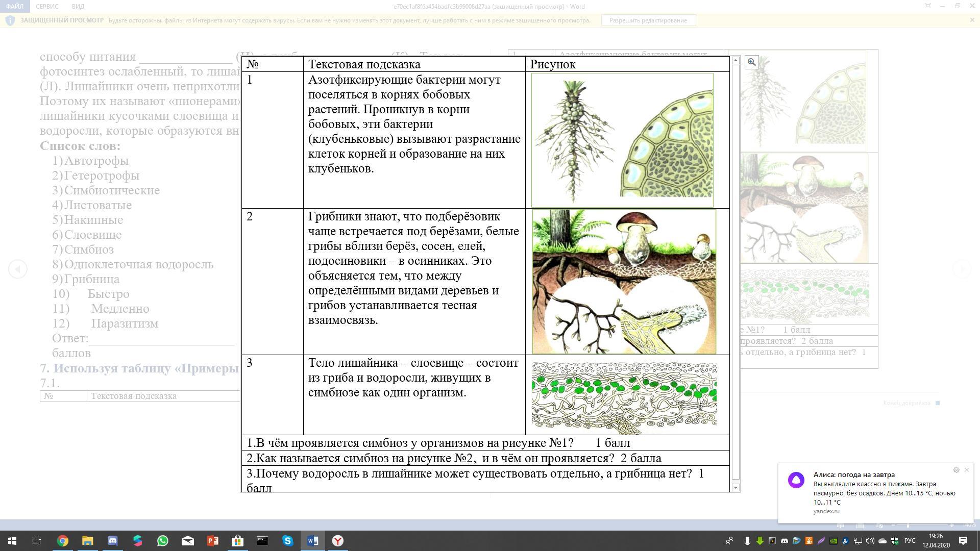
Task: Open Windows Start menu
Action: coord(12,541)
